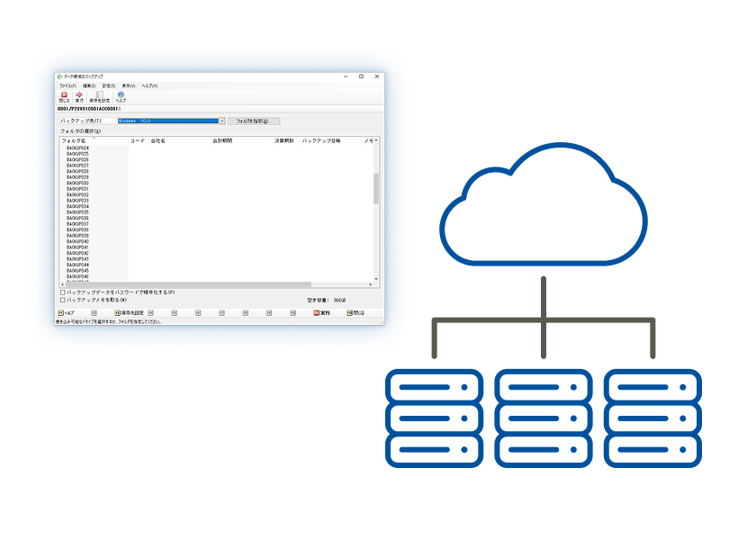This screenshot has width=756, height=540.
Task: Select the BACKUP040 folder row
Action: pyautogui.click(x=78, y=241)
